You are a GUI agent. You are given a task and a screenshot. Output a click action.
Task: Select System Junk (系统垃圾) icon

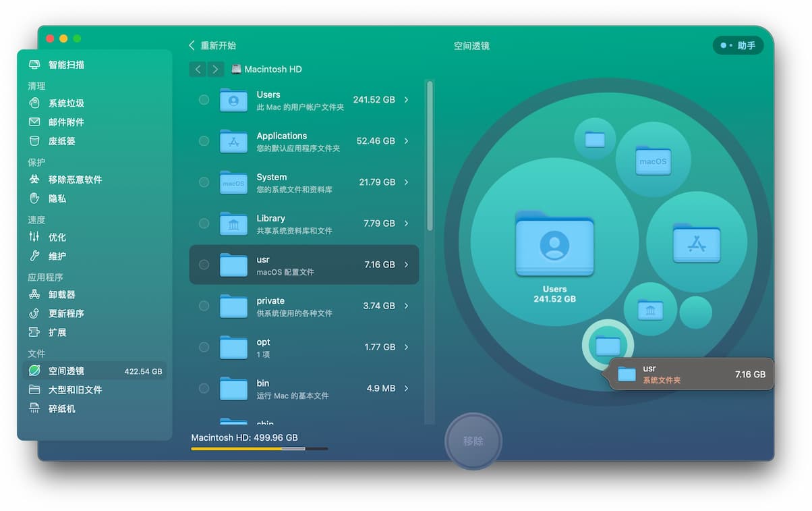(34, 103)
